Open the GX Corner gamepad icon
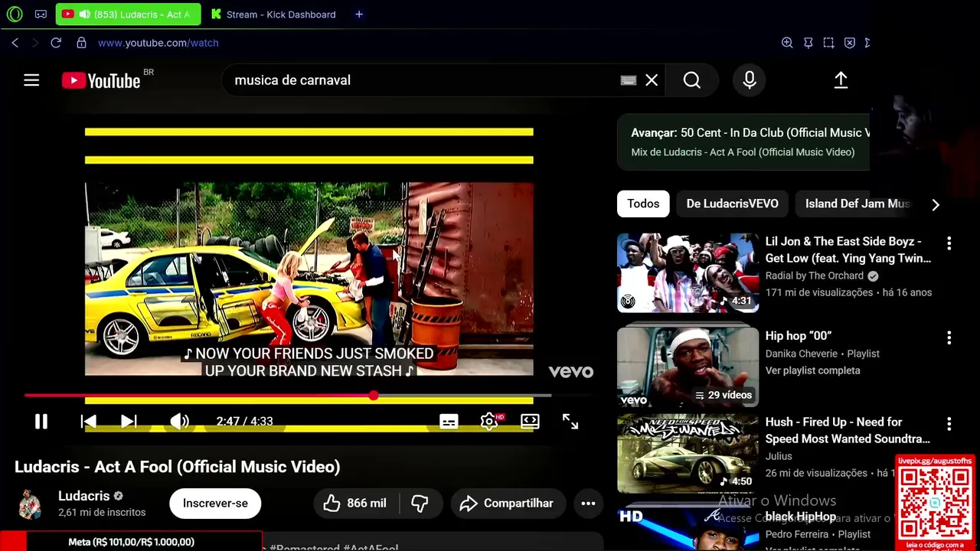Viewport: 980px width, 551px height. pos(41,15)
